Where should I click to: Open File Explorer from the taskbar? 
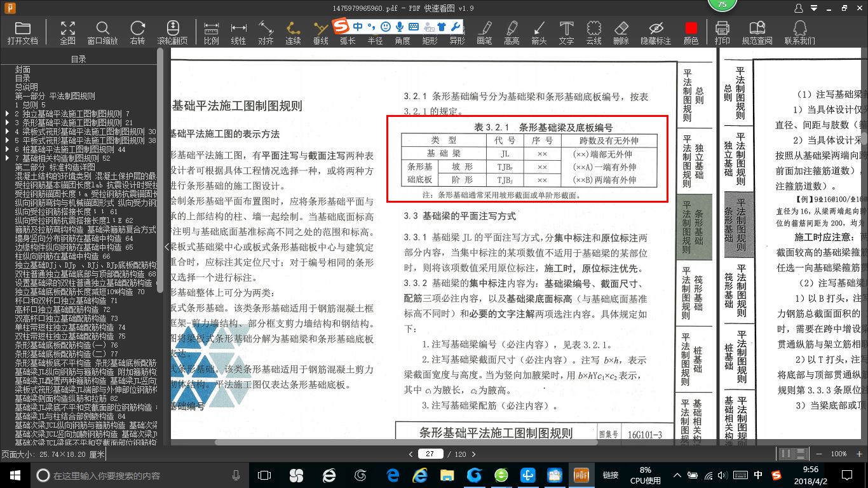pos(449,475)
